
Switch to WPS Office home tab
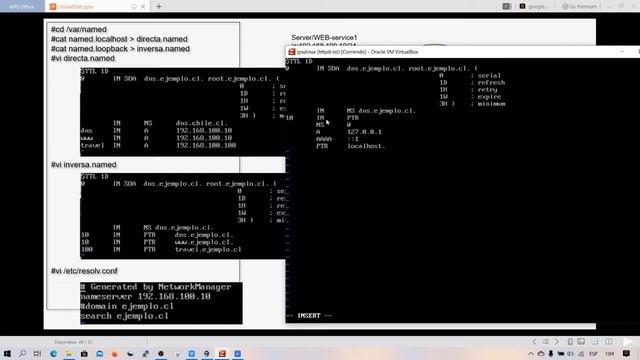tap(22, 7)
